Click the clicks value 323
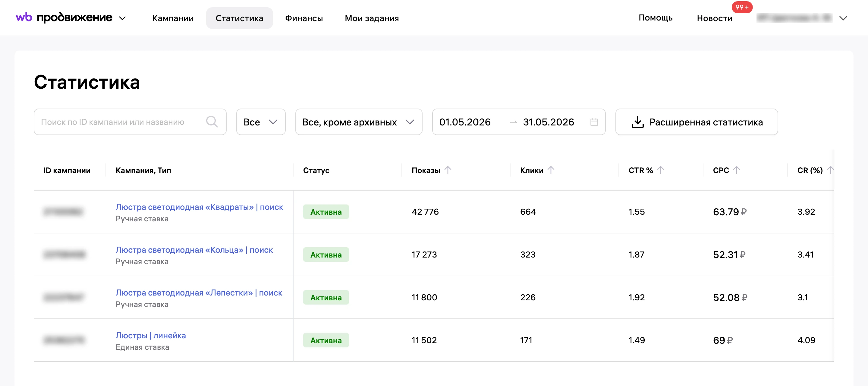 528,255
